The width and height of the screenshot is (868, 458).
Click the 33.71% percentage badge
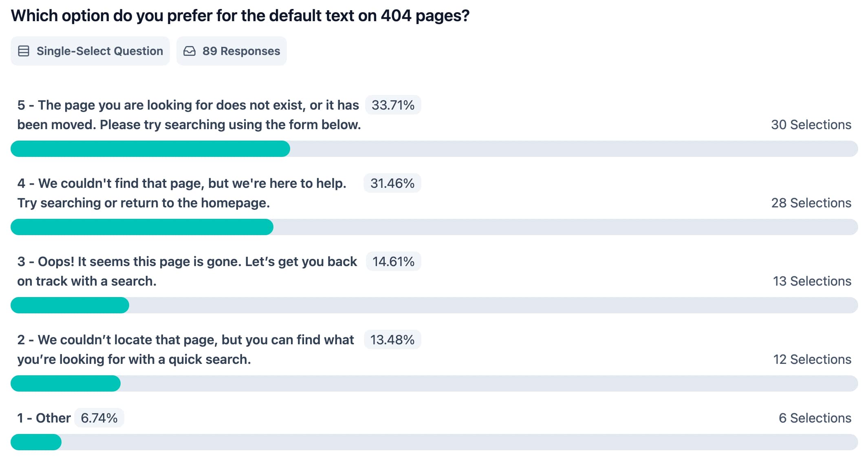[x=393, y=105]
